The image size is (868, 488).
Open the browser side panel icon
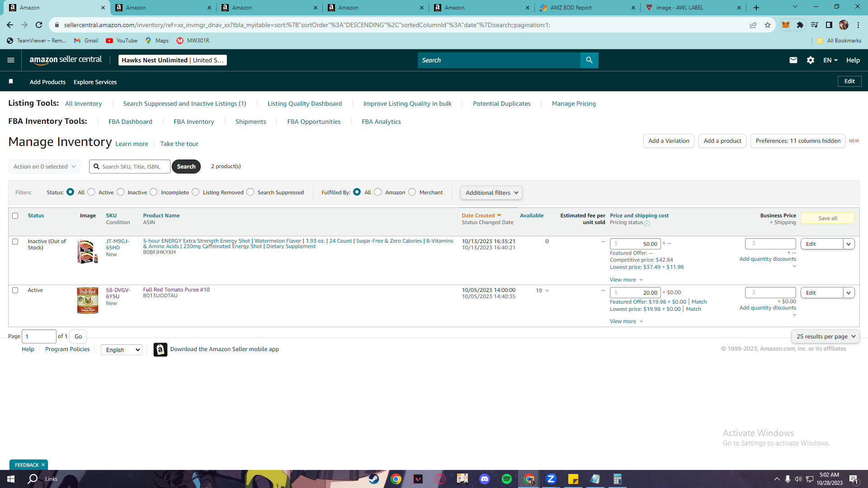[829, 25]
